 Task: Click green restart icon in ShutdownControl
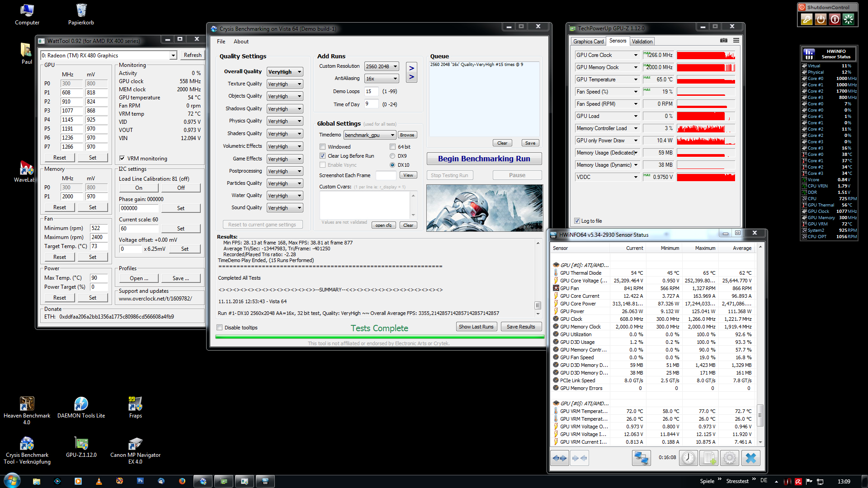coord(849,19)
